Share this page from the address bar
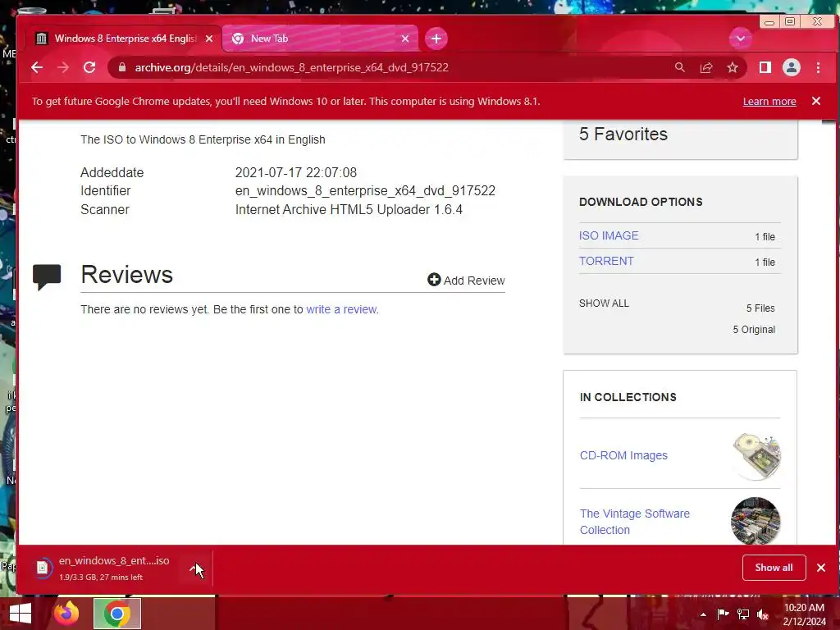Screen dimensions: 840x630 click(x=706, y=67)
